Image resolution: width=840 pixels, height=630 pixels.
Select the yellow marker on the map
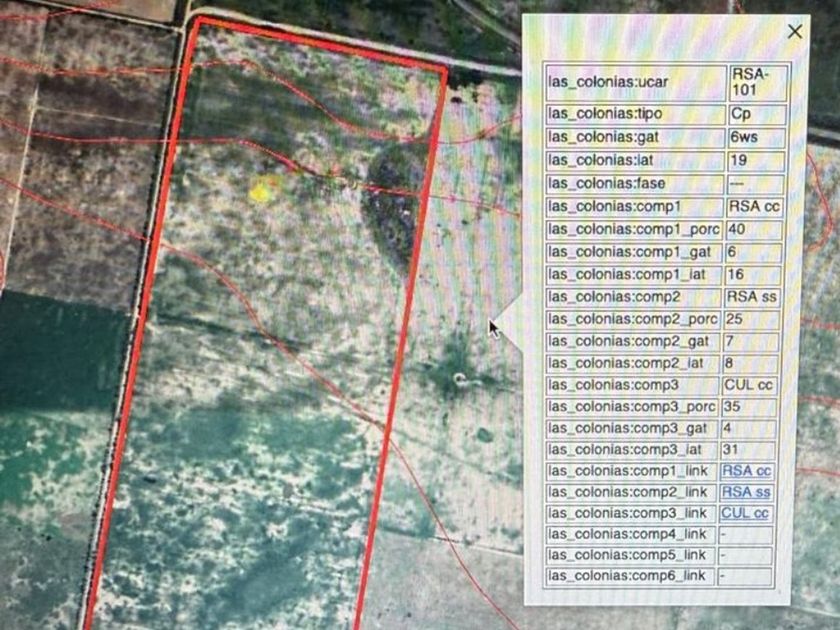pyautogui.click(x=260, y=191)
